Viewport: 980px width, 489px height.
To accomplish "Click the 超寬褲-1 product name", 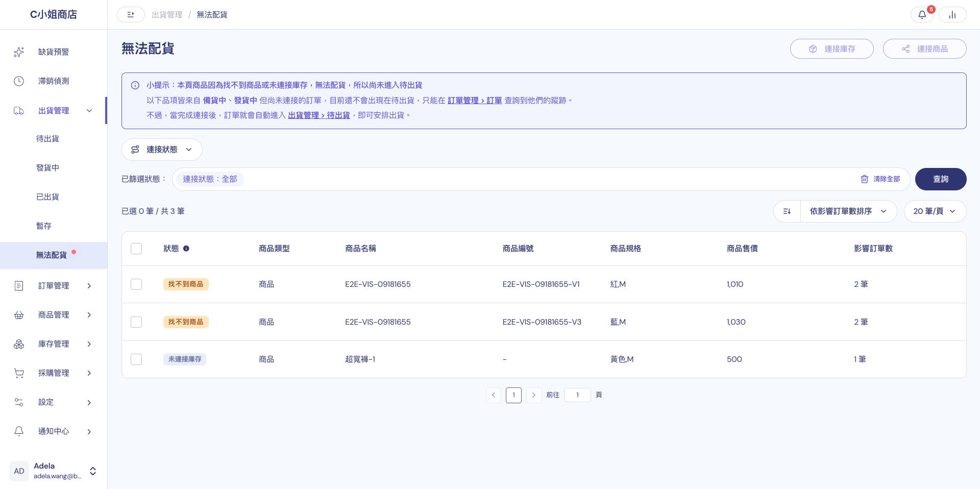I will click(x=360, y=359).
